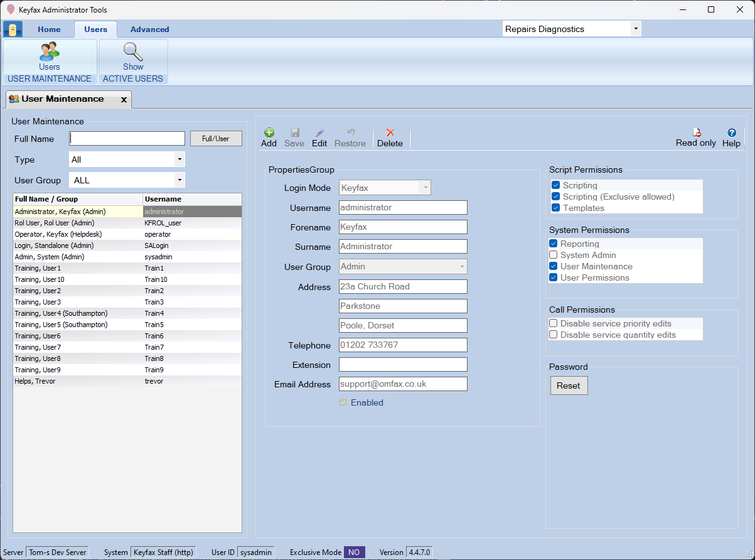Click the Restore toolbar icon
Screen dimensions: 755x560
(x=350, y=132)
